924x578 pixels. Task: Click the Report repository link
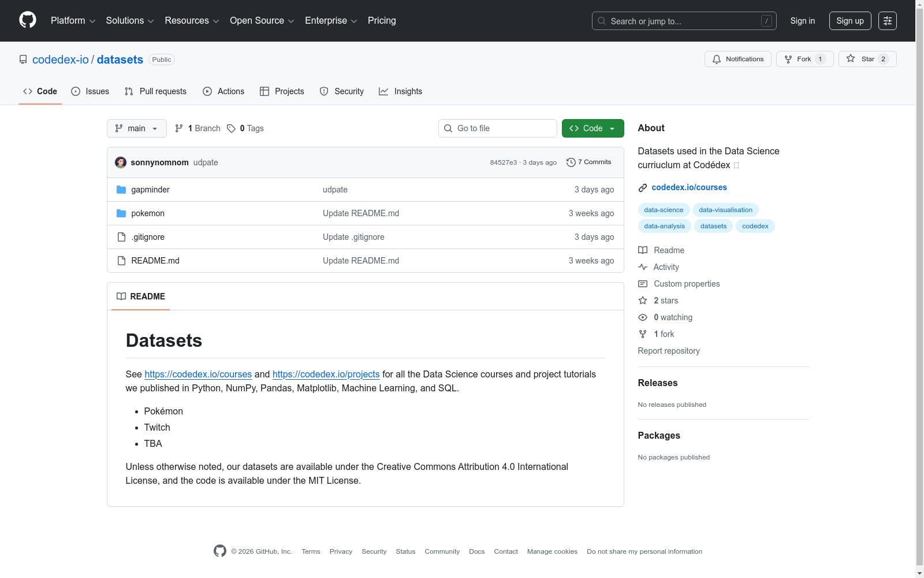click(669, 351)
